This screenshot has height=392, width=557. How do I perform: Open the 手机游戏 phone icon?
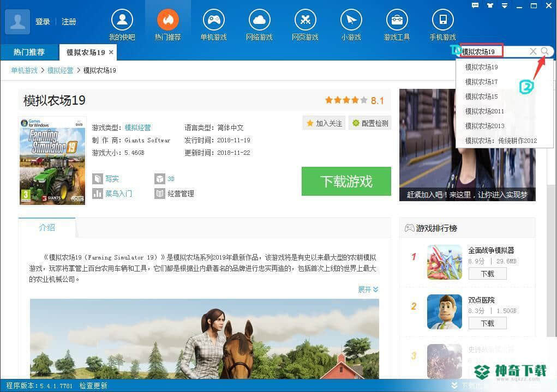pos(442,20)
